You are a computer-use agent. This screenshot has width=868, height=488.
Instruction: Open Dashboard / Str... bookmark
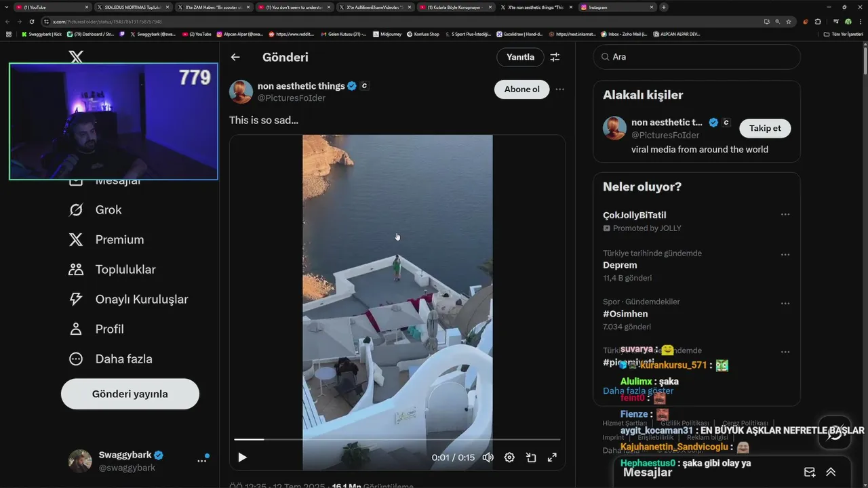pos(92,34)
